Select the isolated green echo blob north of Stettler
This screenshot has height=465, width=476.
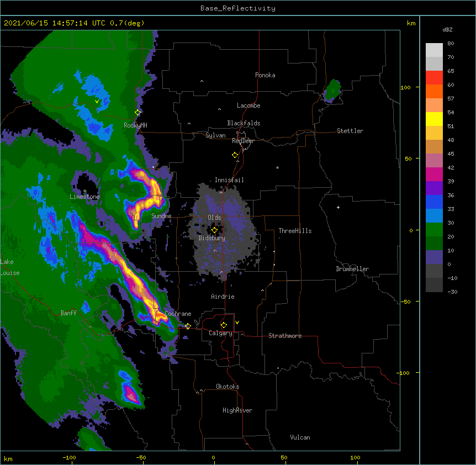pos(333,91)
